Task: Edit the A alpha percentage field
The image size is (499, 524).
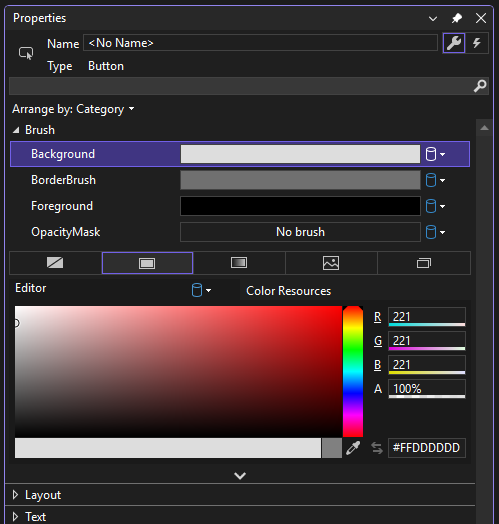Action: [427, 389]
